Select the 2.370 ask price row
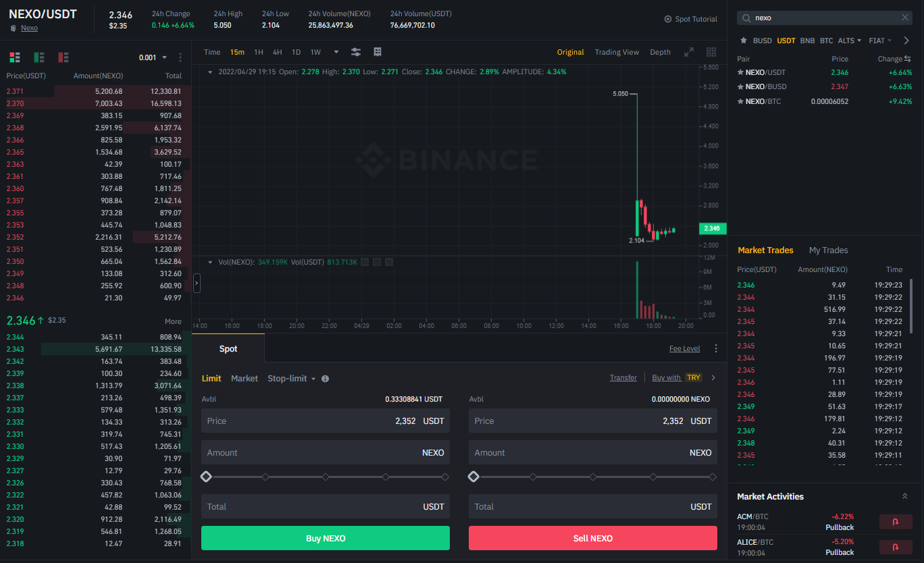Viewport: 924px width, 563px height. click(x=96, y=103)
